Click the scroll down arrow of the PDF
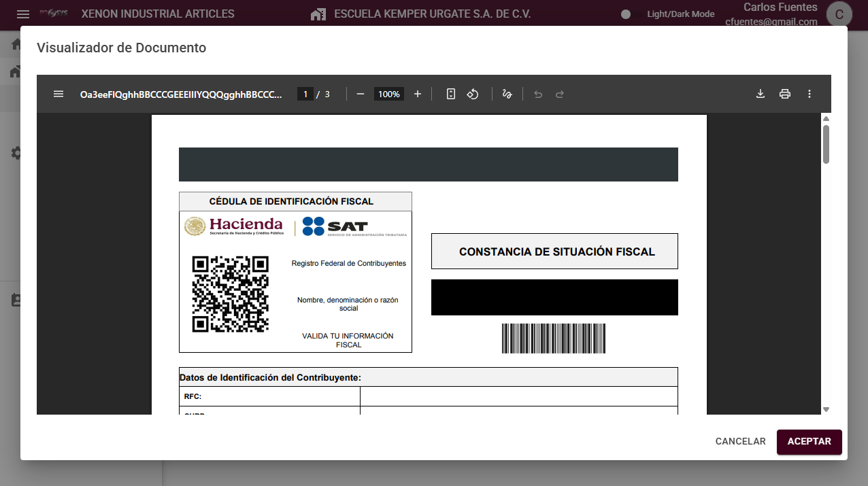Screen dimensions: 868x486 pyautogui.click(x=826, y=409)
